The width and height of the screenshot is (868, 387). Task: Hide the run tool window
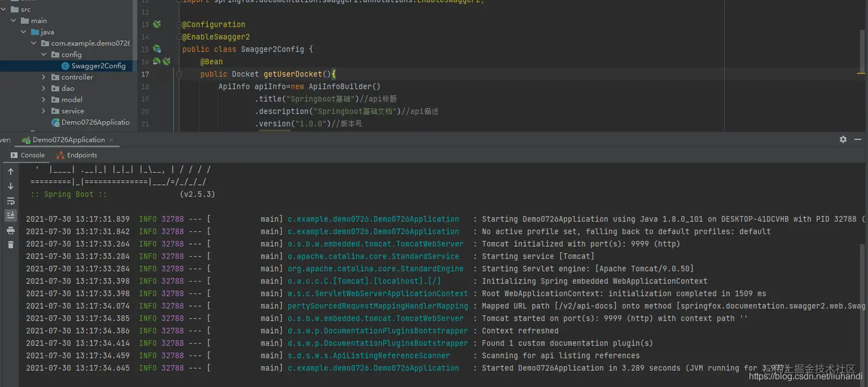[x=858, y=140]
